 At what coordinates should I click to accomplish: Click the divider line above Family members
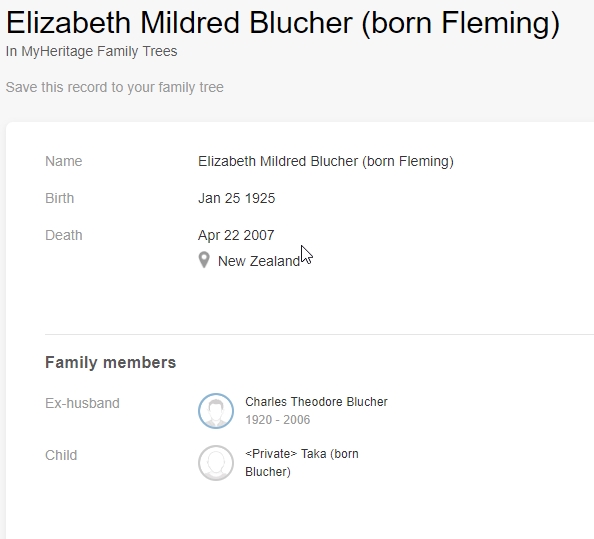pos(319,334)
